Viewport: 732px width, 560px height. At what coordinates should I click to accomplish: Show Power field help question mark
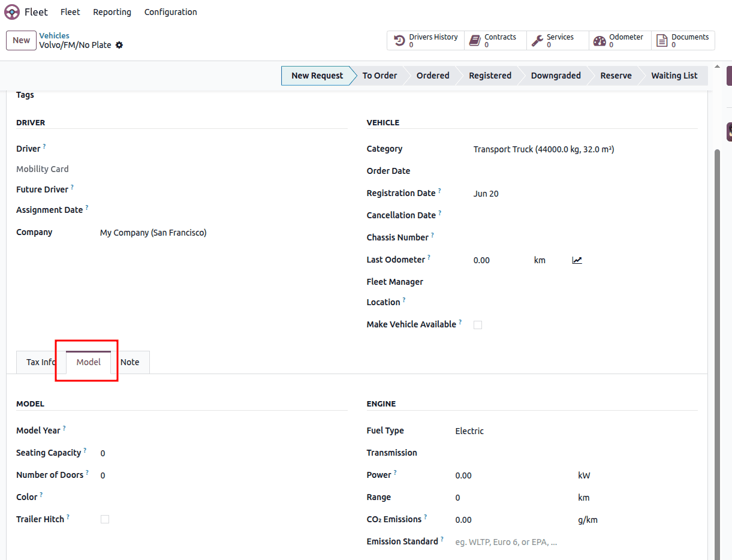click(x=395, y=472)
